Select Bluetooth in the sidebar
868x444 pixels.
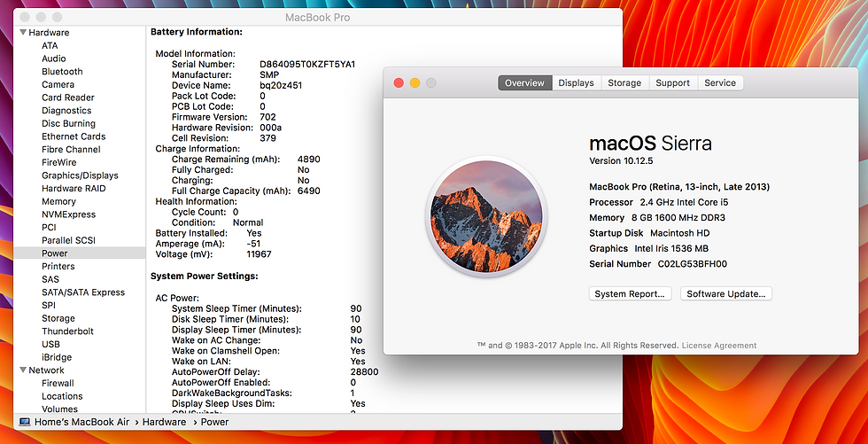pos(62,72)
